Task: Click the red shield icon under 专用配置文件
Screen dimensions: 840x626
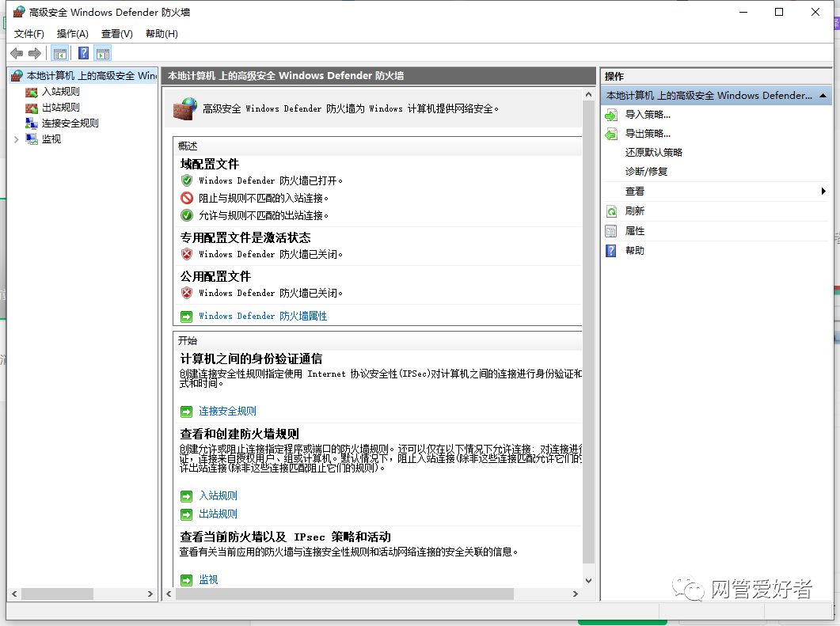Action: (x=186, y=254)
